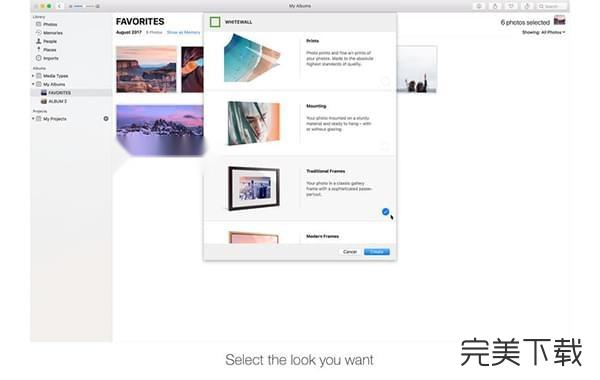Collapse the My Albums disclosure triangle

tap(33, 84)
